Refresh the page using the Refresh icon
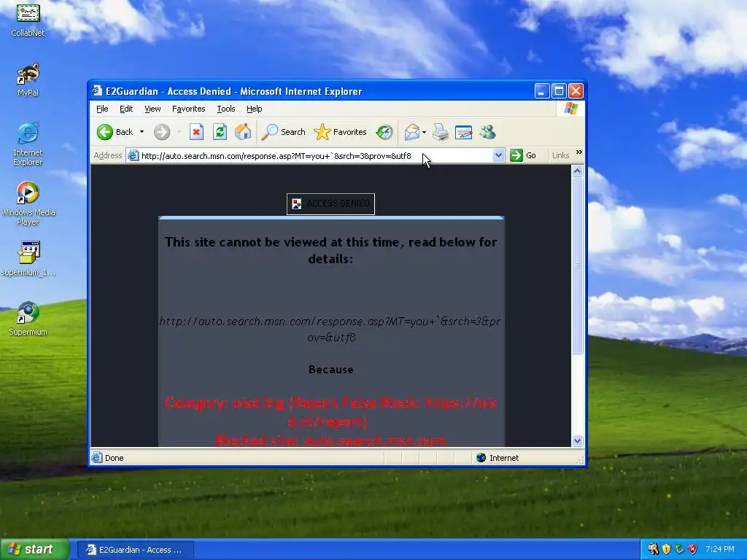The width and height of the screenshot is (747, 560). point(220,132)
